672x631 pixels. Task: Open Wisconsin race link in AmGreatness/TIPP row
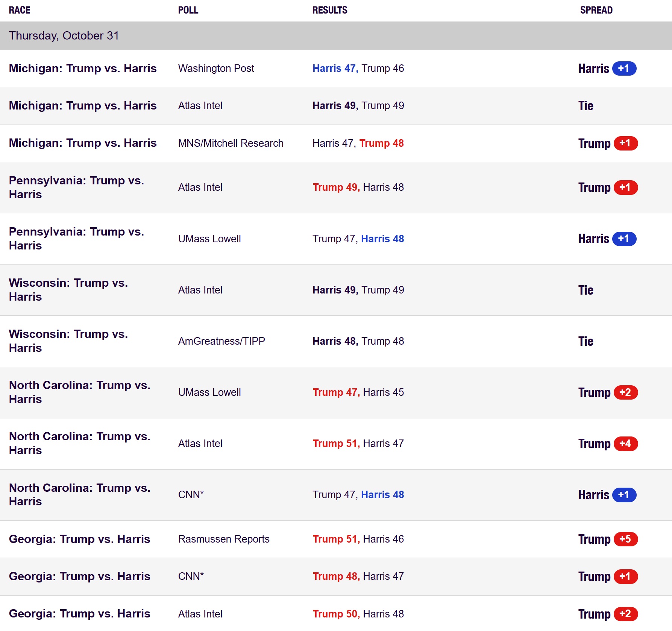point(68,341)
